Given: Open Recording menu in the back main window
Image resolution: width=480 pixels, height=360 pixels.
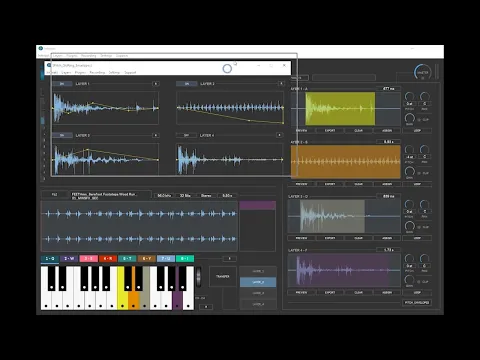Looking at the screenshot, I should 89,56.
